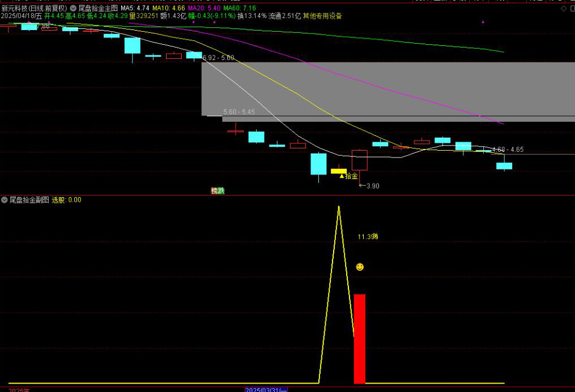Click the 尾盘拾金主图 indicator name
This screenshot has width=575, height=392.
coord(98,8)
